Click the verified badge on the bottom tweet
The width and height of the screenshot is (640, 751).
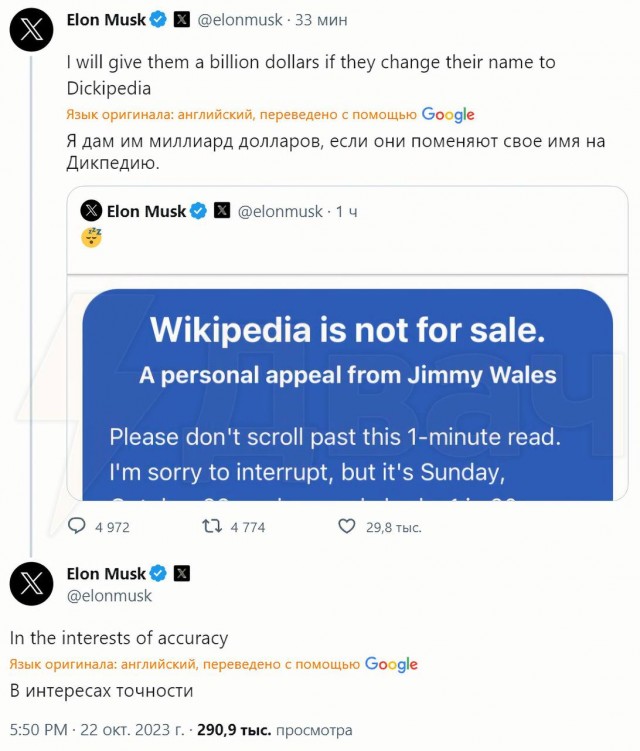158,573
